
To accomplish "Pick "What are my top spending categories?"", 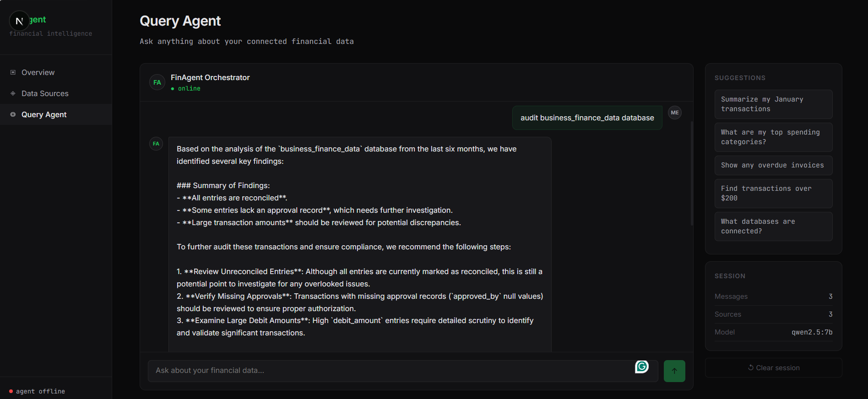I will (773, 137).
